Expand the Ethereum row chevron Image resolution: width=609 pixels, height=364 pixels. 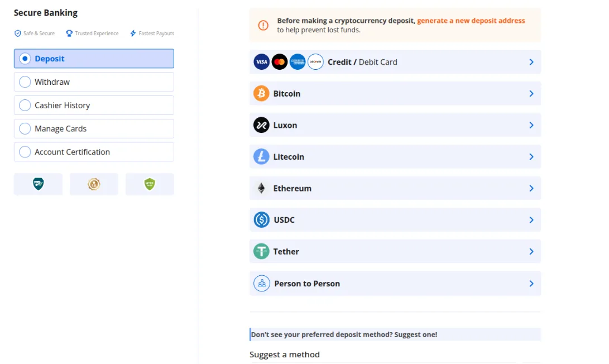[x=531, y=188]
